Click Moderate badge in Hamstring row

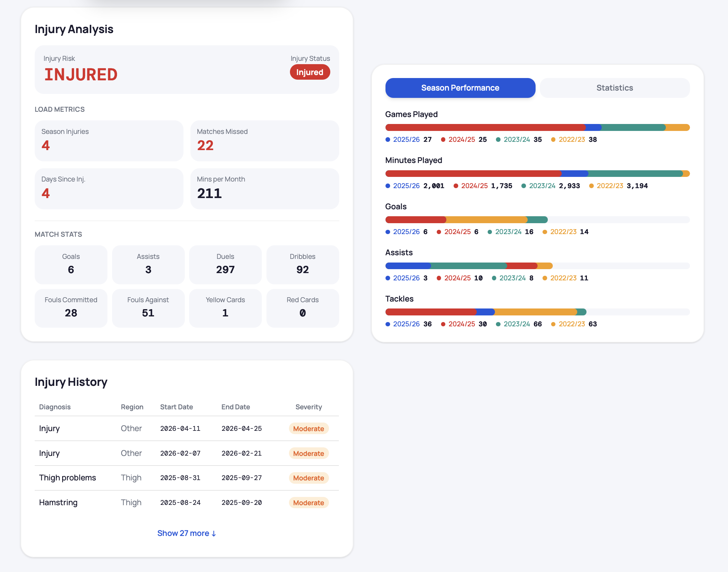[x=308, y=503]
